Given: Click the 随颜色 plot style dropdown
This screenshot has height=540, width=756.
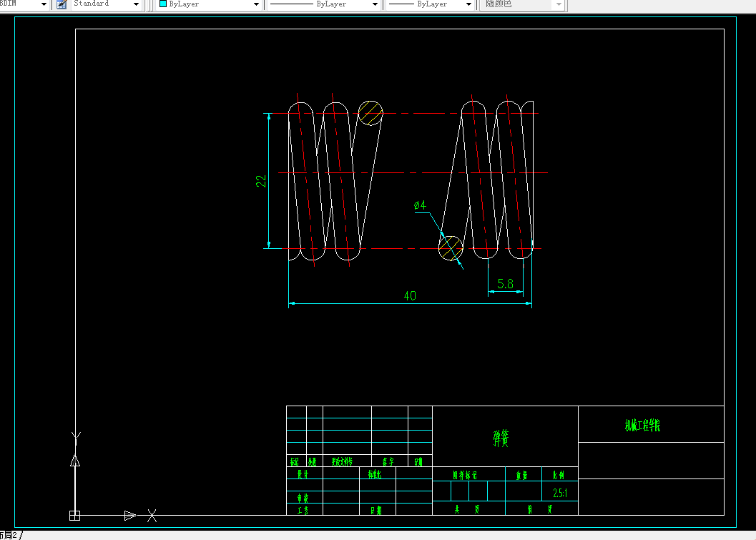Looking at the screenshot, I should pyautogui.click(x=521, y=4).
